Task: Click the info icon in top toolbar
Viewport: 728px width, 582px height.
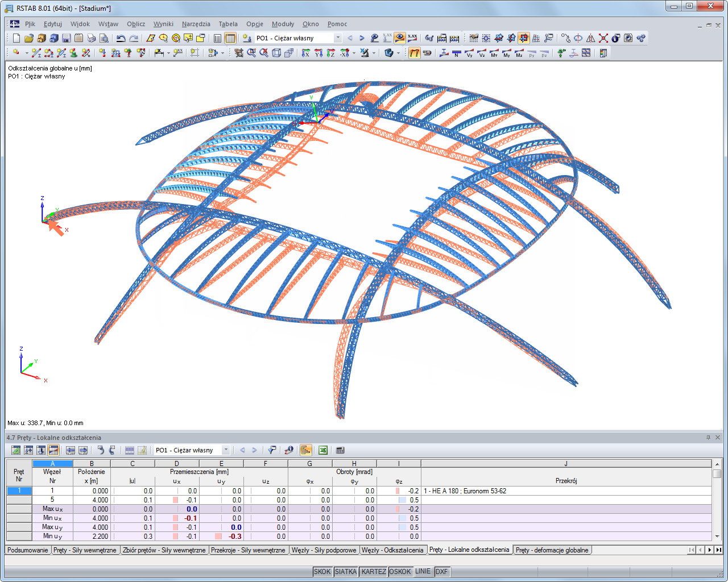Action: (616, 38)
